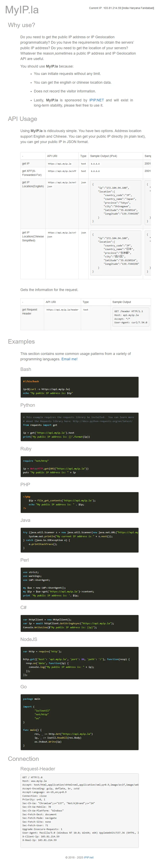Click "var http = require('http');" in NodeJS code
The height and width of the screenshot is (868, 159).
coord(42,651)
